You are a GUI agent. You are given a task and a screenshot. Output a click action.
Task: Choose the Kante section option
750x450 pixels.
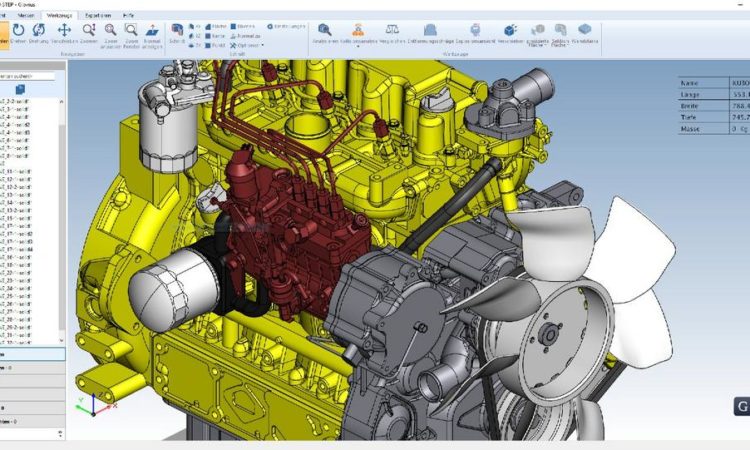click(215, 36)
